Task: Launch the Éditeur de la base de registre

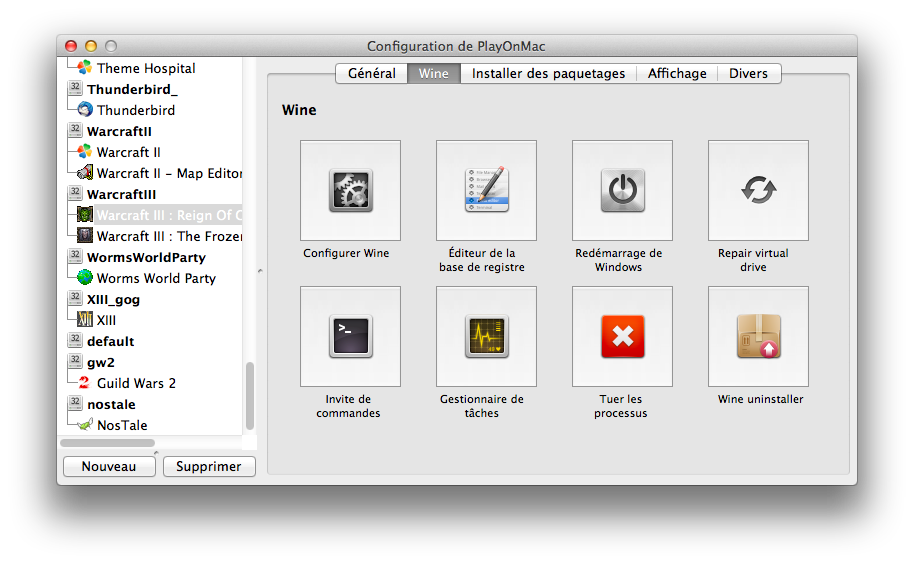Action: click(486, 190)
